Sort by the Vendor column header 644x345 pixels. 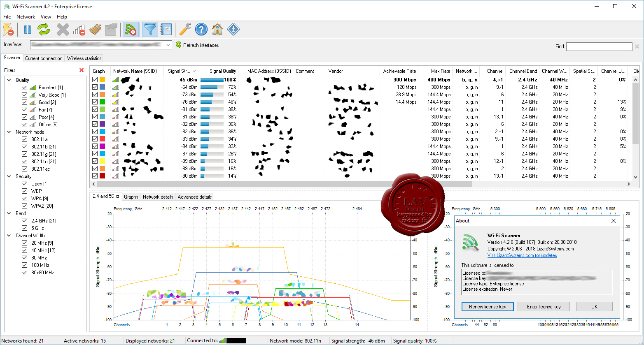352,71
